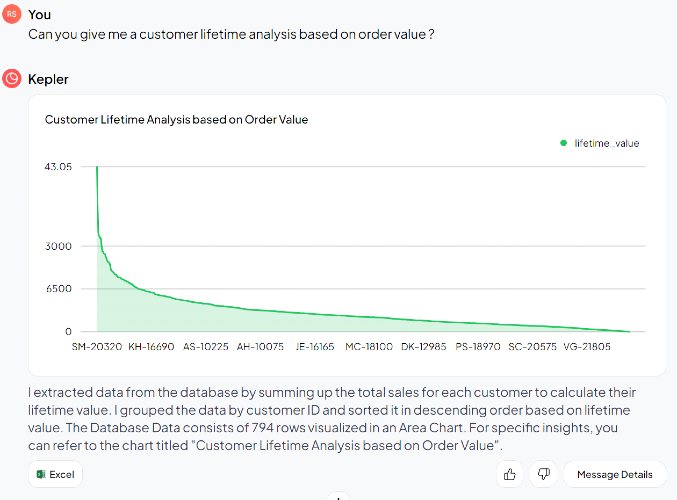
Task: Select the chart title text
Action: point(176,119)
